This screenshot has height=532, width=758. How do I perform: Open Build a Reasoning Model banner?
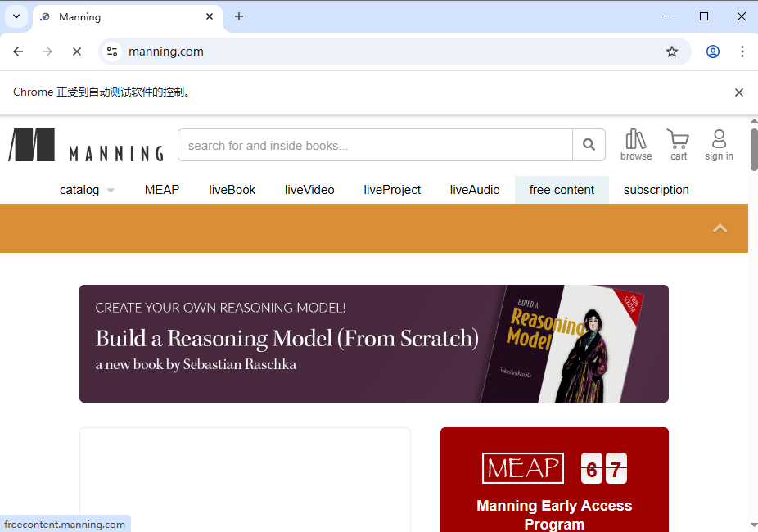click(374, 344)
